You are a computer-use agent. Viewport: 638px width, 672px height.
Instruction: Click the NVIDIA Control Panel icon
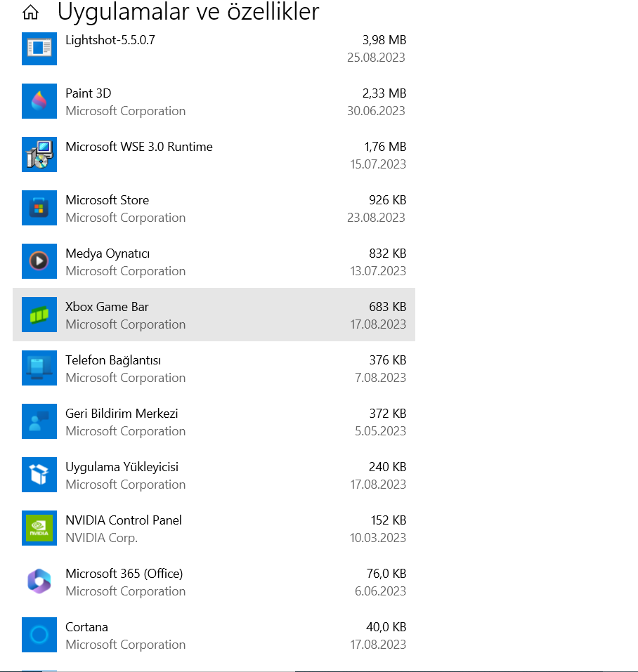pyautogui.click(x=39, y=528)
